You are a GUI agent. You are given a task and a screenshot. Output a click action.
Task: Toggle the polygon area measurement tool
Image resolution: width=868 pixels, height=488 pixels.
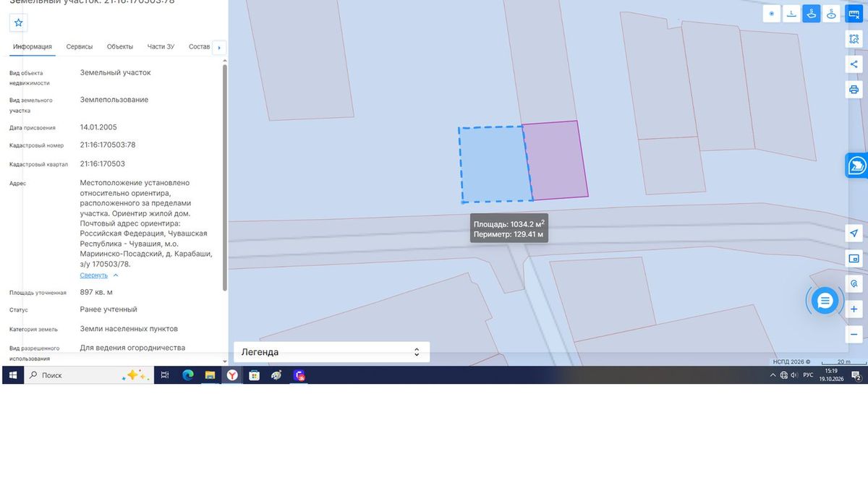[812, 14]
